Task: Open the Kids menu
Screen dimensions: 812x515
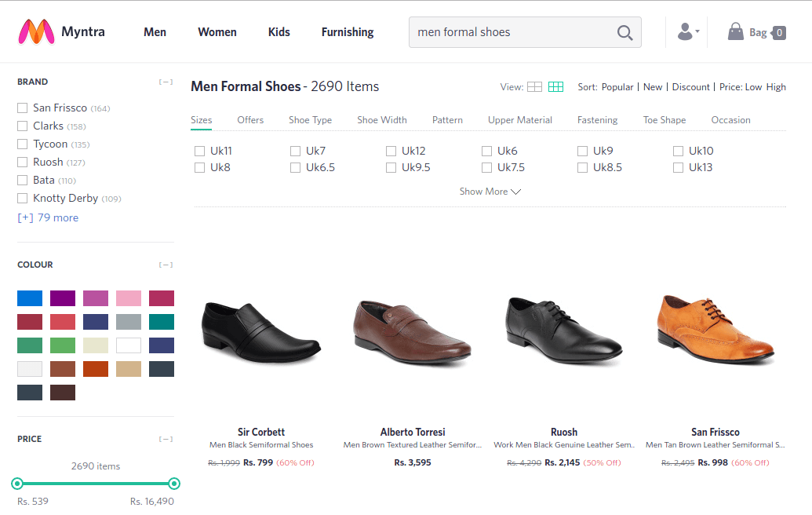Action: point(279,32)
